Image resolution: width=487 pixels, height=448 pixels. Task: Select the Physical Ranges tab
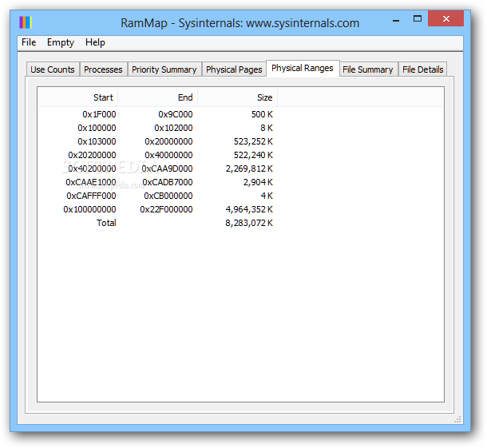pos(303,68)
